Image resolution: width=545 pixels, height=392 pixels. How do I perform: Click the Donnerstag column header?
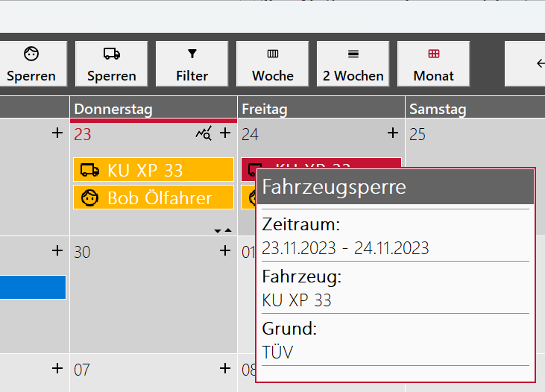click(154, 109)
